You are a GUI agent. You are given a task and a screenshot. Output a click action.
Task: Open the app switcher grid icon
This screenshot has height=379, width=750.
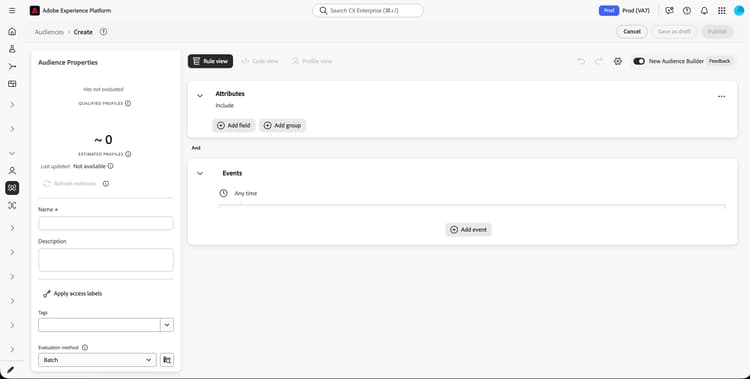[x=721, y=11]
